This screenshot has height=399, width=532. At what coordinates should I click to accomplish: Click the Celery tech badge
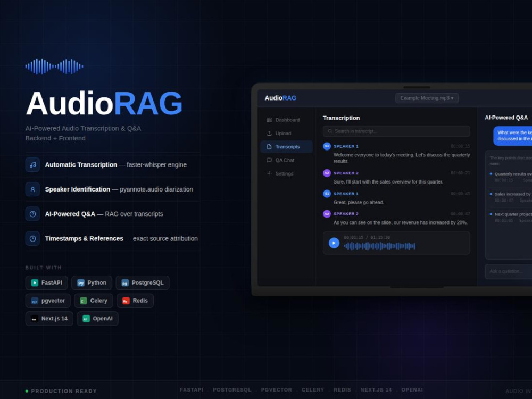(x=94, y=301)
